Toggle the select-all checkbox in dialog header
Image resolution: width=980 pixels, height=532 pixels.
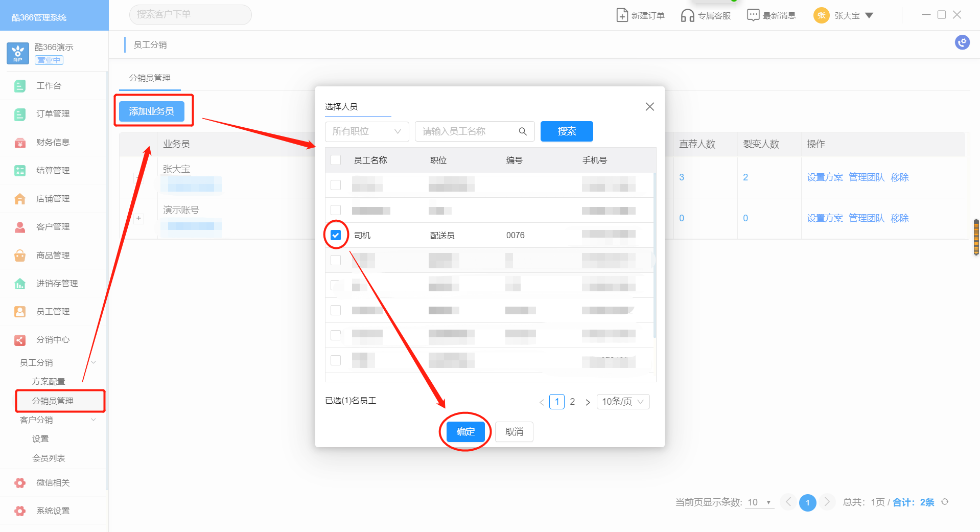336,160
